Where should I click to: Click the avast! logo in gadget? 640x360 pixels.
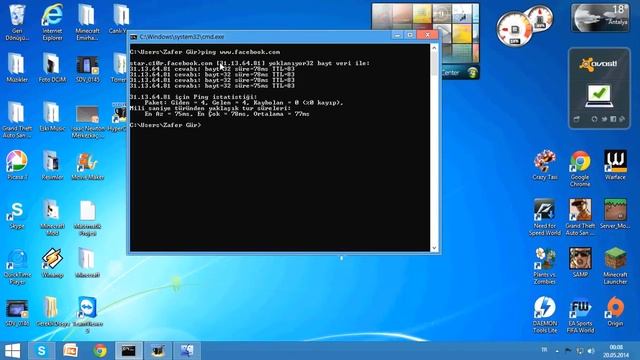[x=599, y=64]
